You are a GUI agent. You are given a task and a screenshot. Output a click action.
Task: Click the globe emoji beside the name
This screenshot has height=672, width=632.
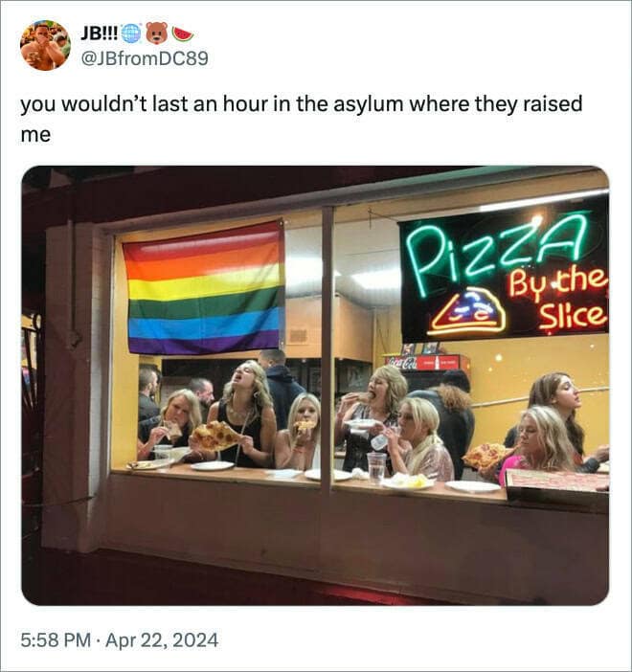tap(132, 33)
